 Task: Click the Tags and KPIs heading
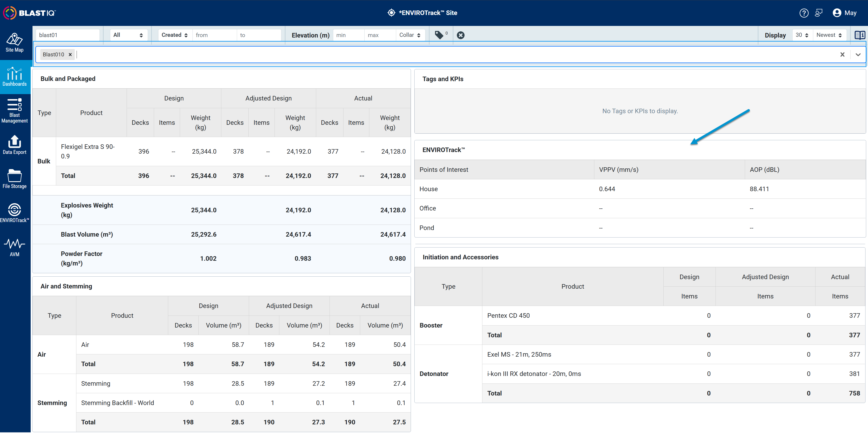tap(443, 79)
